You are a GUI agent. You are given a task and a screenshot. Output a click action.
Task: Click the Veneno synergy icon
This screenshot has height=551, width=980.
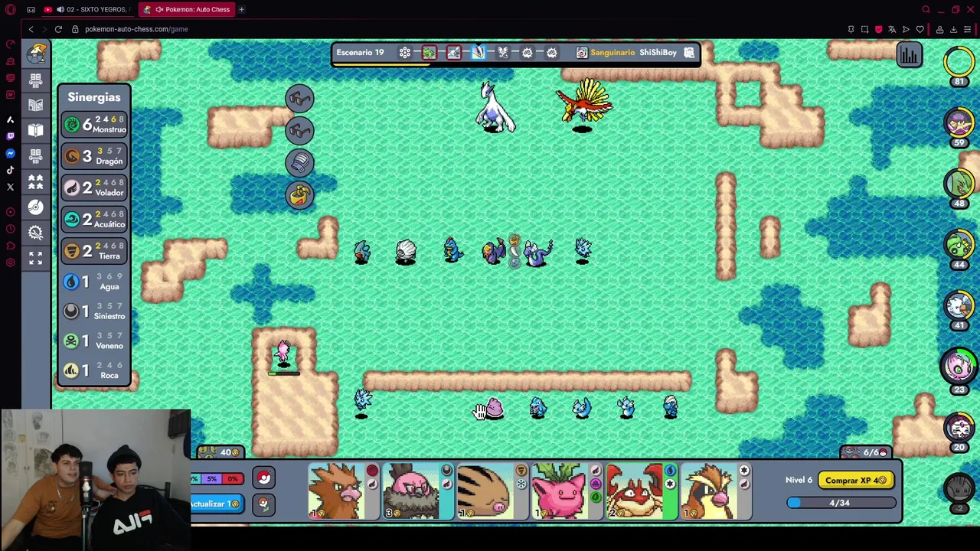coord(71,341)
